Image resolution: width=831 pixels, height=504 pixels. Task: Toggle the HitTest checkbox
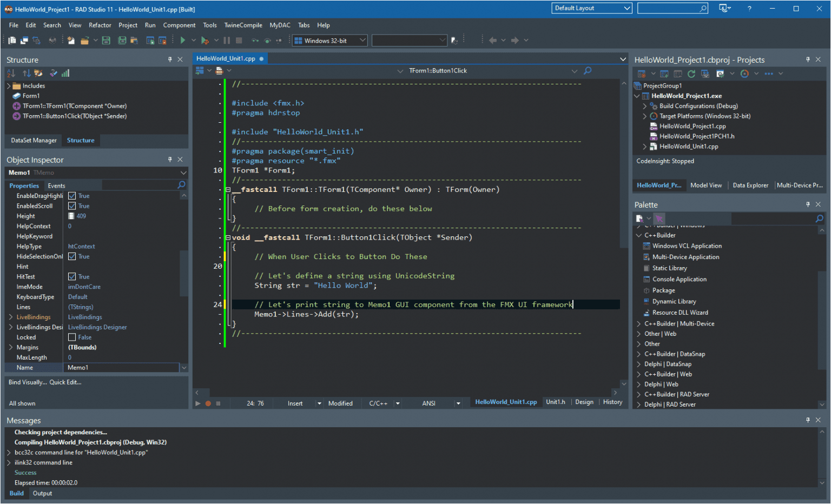click(72, 276)
